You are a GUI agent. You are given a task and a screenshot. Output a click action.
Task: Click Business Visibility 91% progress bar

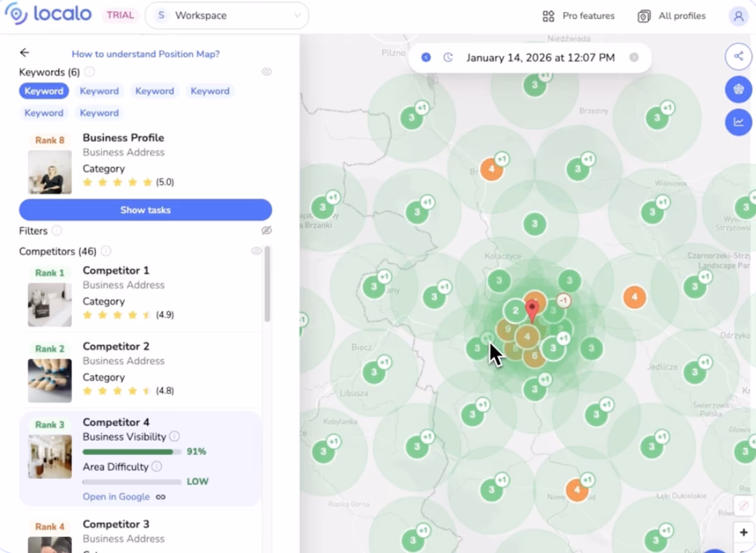tap(132, 451)
